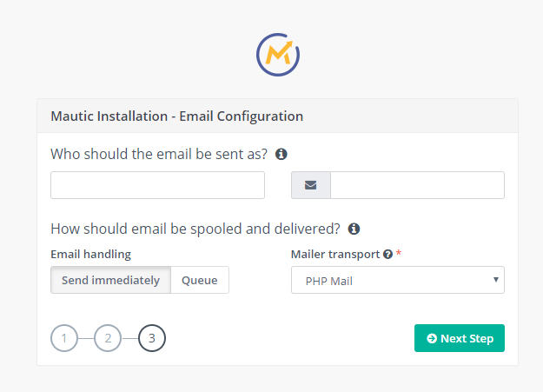Click the Mailer transport help question mark

point(387,255)
